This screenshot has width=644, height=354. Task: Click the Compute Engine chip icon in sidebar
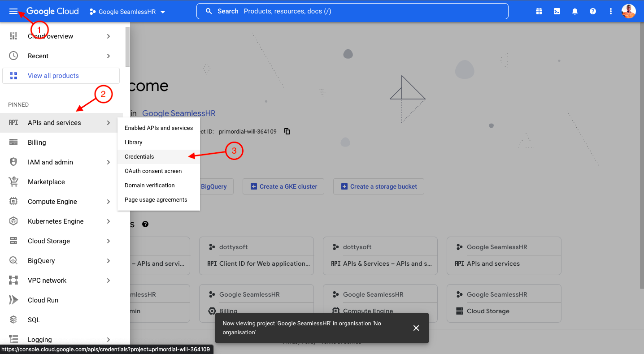point(13,202)
